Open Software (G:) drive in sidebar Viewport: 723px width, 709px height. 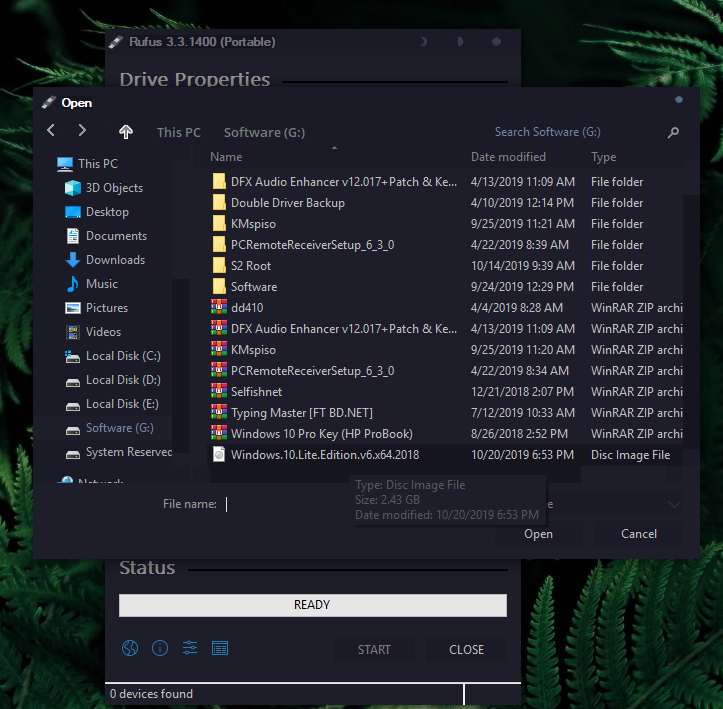119,428
